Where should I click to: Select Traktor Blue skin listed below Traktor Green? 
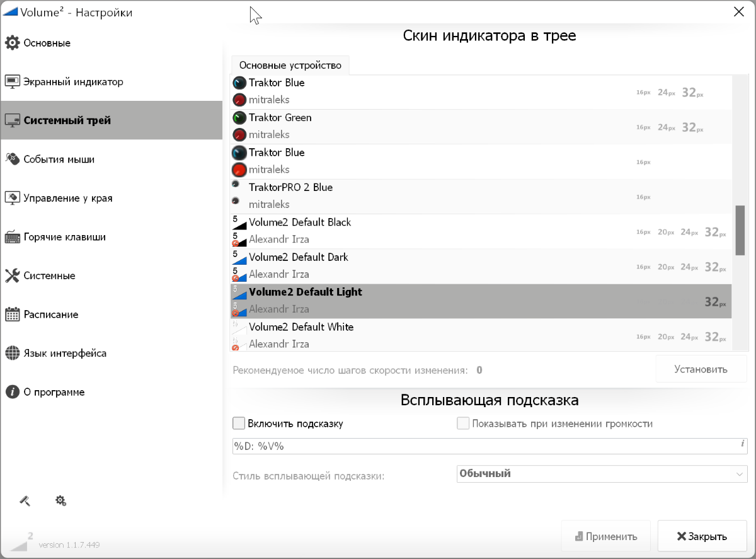tap(277, 153)
